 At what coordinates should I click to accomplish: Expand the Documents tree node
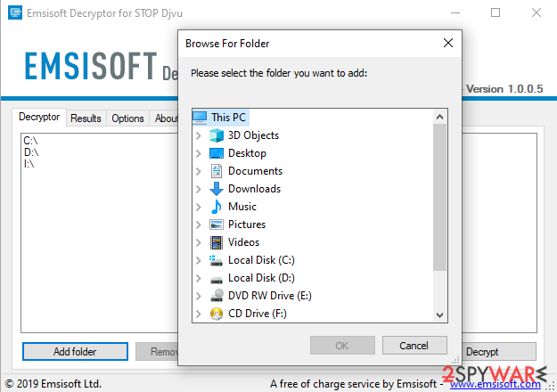pyautogui.click(x=199, y=171)
